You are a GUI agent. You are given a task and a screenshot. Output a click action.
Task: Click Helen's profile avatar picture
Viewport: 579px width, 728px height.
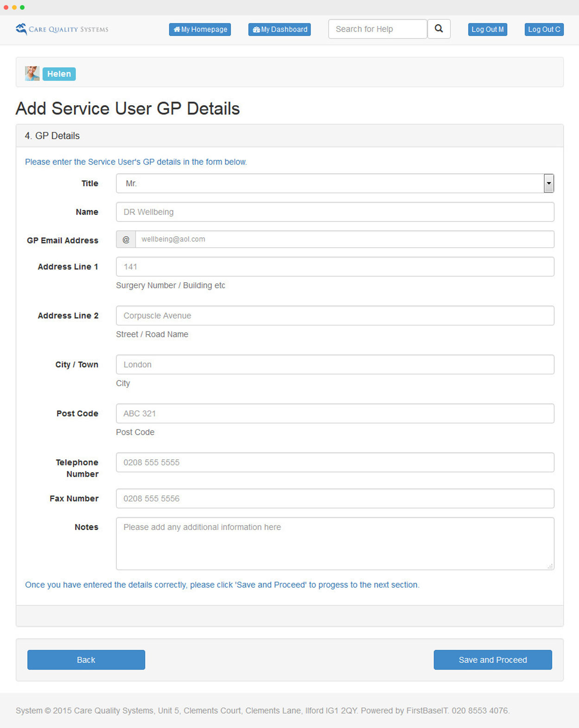[x=32, y=74]
